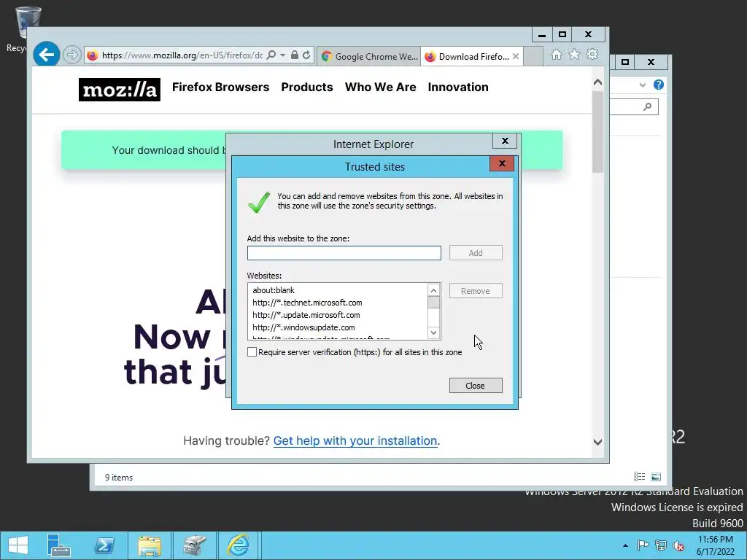
Task: Click the page scrollbar up arrow
Action: coord(597,82)
